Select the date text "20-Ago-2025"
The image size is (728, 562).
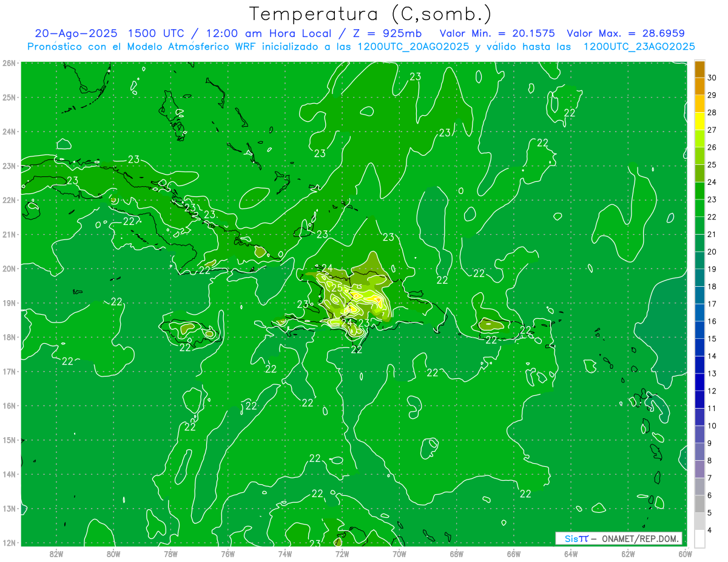tap(76, 33)
